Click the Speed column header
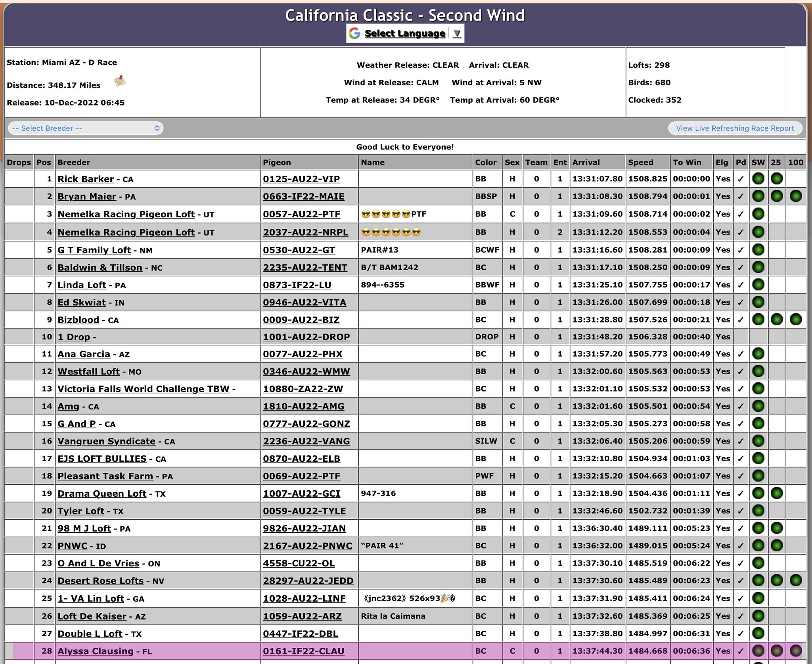The image size is (812, 664). [640, 162]
